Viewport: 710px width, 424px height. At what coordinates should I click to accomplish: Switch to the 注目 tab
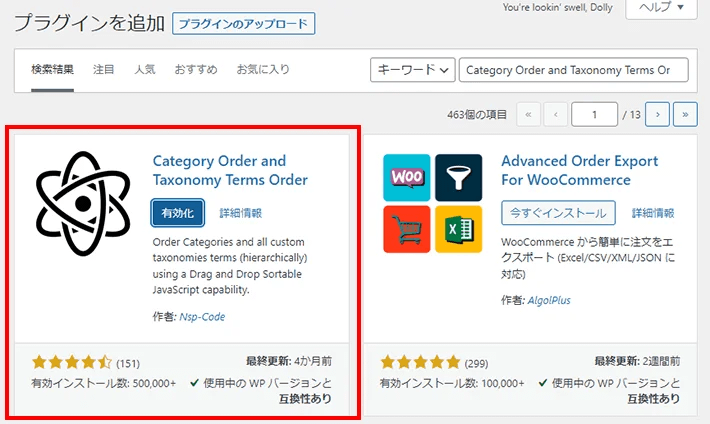tap(104, 69)
